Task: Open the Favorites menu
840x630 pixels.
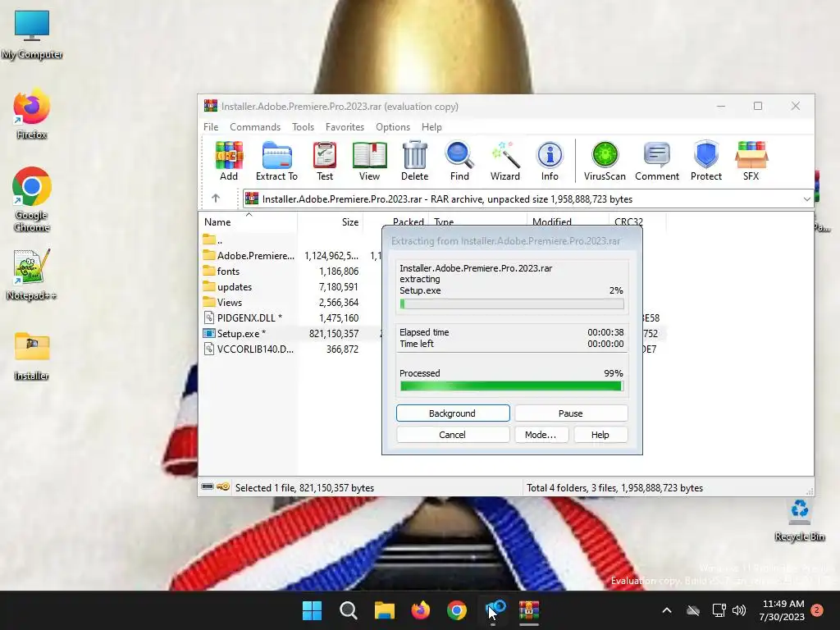Action: pos(345,127)
